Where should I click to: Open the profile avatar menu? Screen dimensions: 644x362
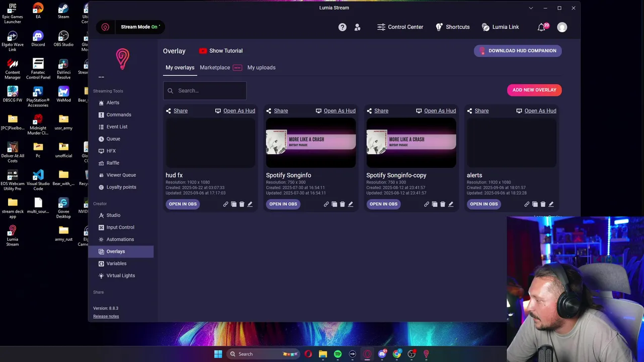(x=562, y=27)
